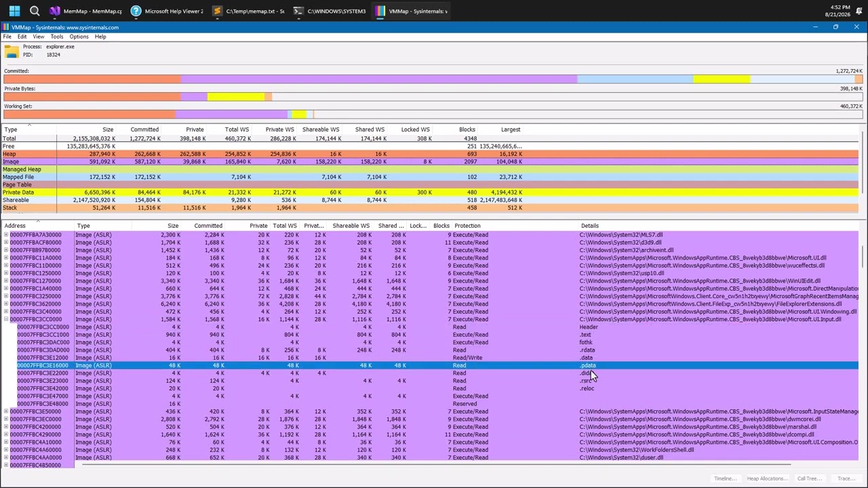Expand the 00007FFBACF80000 d3d9.dll row
This screenshot has height=488, width=868.
(x=6, y=243)
